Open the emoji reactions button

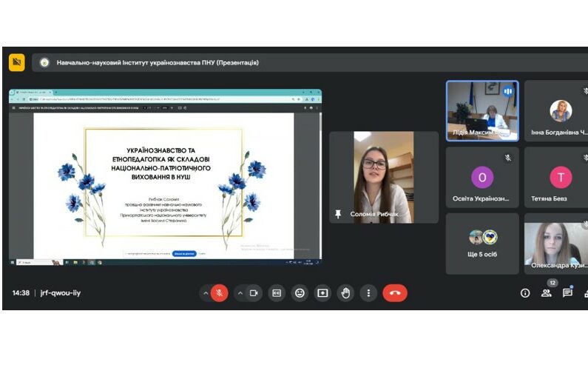click(299, 292)
